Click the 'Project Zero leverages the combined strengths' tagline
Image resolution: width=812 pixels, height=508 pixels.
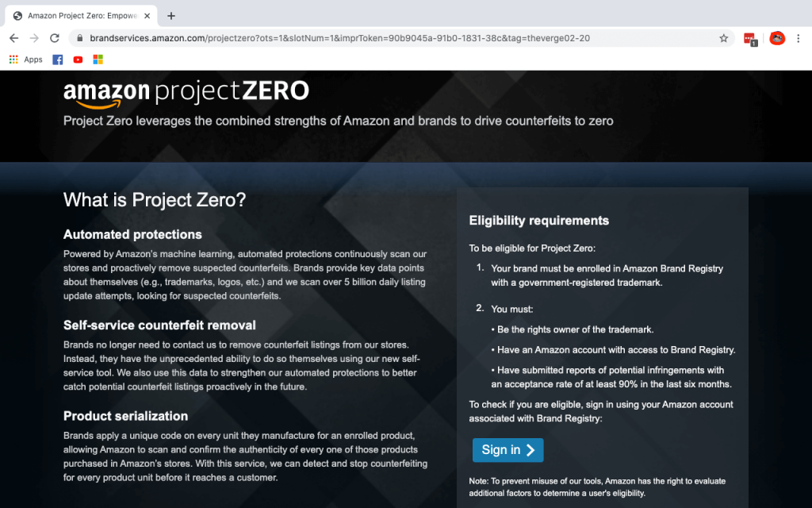(338, 121)
